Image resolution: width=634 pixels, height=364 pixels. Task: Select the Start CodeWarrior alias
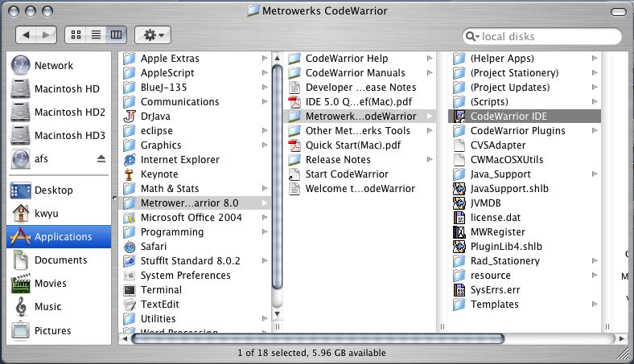pos(360,174)
